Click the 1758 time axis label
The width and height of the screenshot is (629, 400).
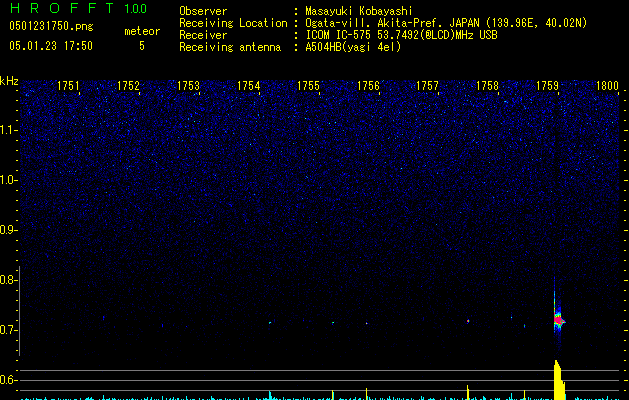point(487,85)
